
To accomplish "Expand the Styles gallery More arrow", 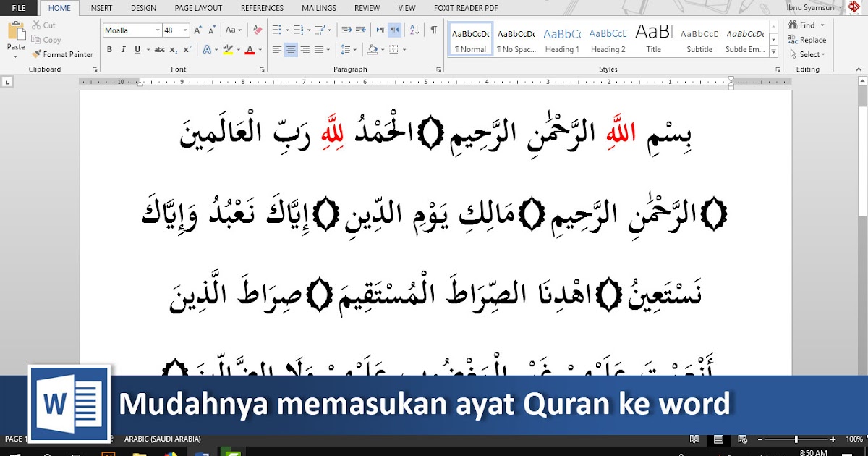I will click(774, 52).
